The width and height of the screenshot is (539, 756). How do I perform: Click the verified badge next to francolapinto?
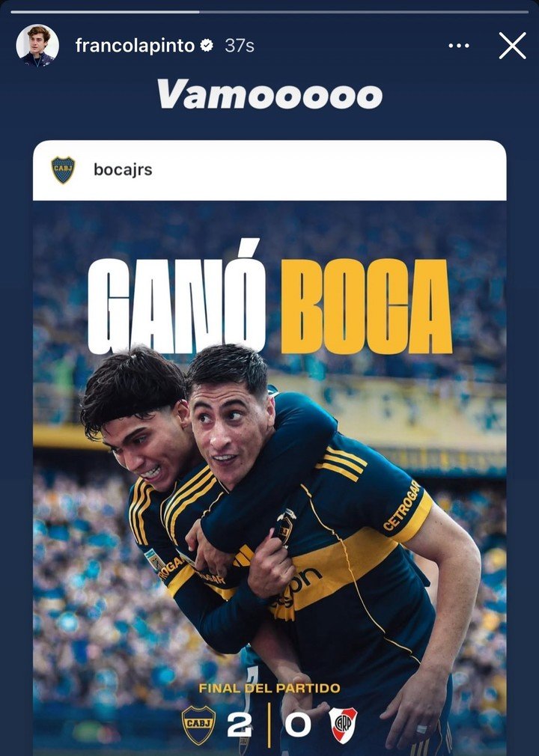tap(207, 46)
